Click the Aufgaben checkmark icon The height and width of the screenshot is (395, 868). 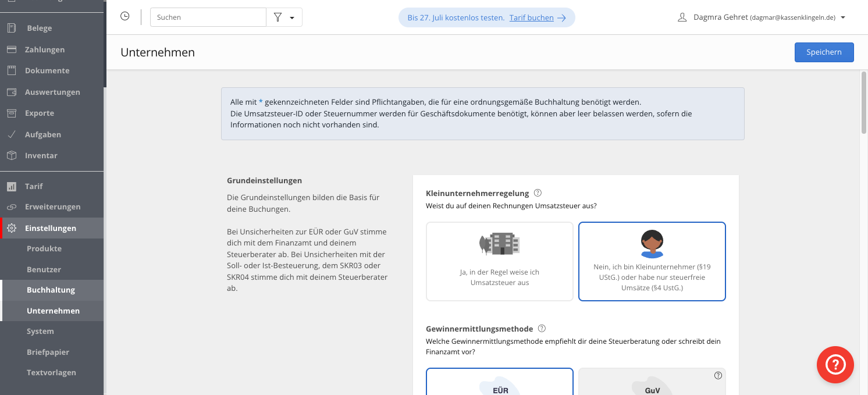[x=11, y=134]
